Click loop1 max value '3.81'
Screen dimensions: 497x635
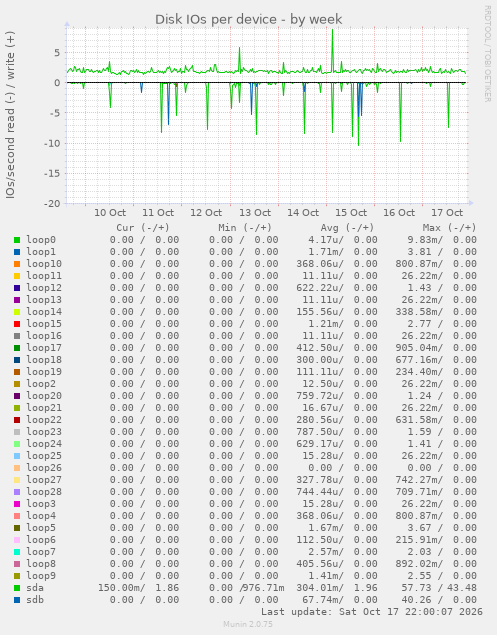pyautogui.click(x=419, y=252)
